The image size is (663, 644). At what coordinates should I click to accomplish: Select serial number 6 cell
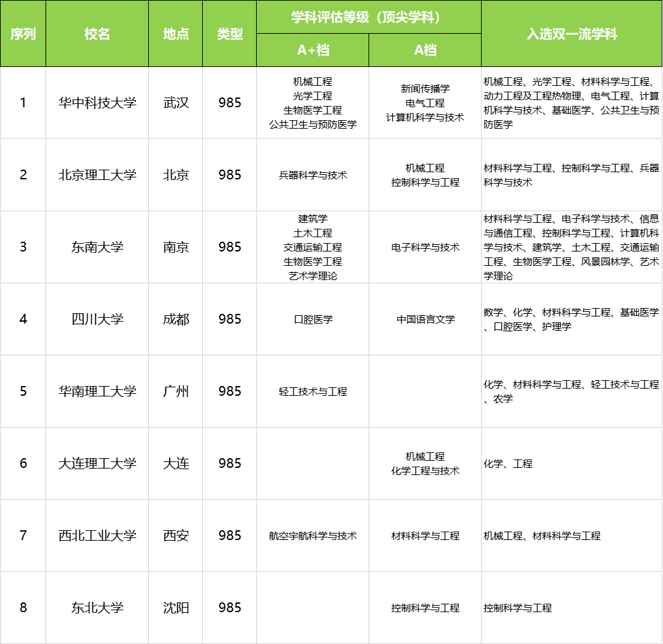tap(23, 463)
